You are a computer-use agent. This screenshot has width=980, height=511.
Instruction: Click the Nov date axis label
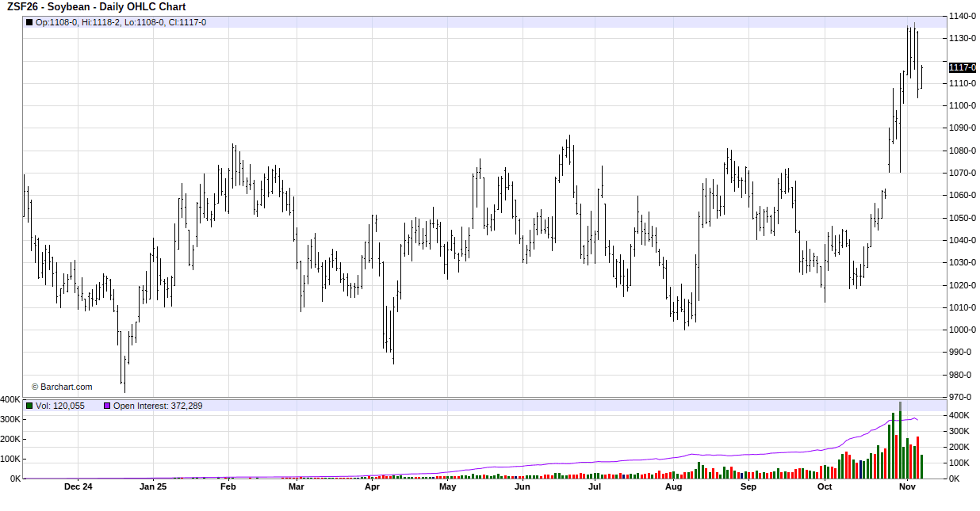[908, 486]
